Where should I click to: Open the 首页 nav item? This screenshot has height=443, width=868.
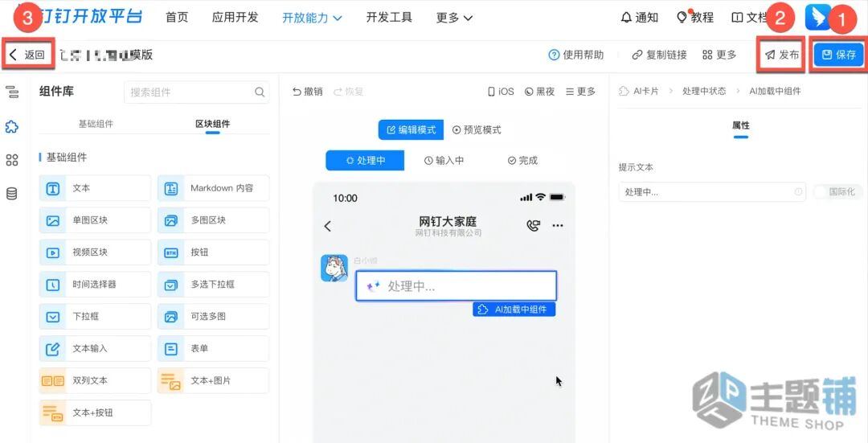click(177, 17)
